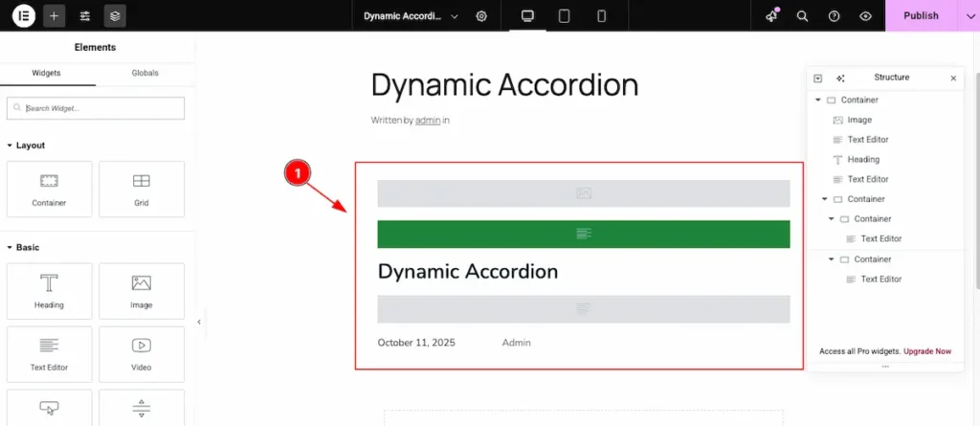Image resolution: width=980 pixels, height=426 pixels.
Task: Switch to mobile responsive view
Action: tap(601, 15)
